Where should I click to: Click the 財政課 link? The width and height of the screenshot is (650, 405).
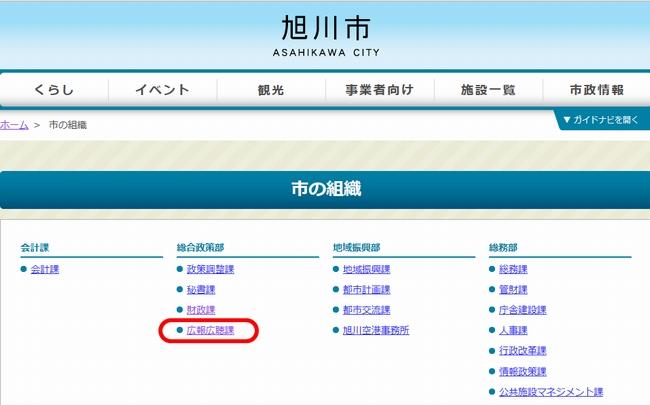click(201, 310)
